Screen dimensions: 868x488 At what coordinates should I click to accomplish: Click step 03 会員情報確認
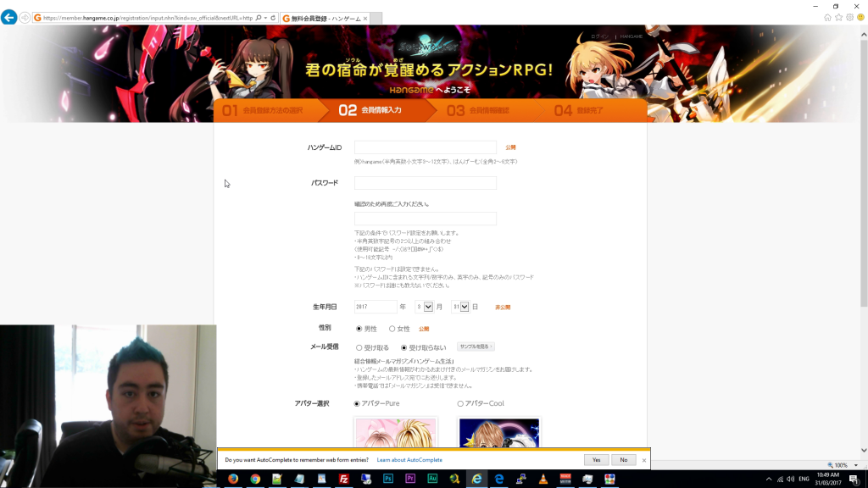point(478,111)
